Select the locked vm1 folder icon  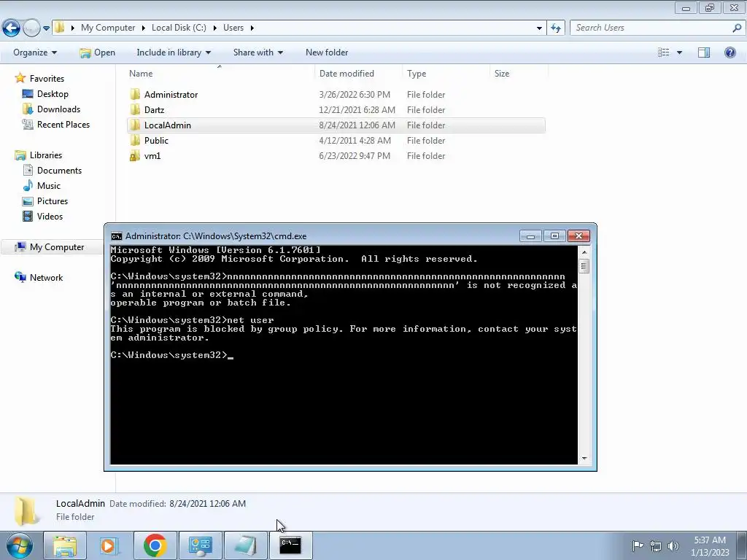coord(135,156)
